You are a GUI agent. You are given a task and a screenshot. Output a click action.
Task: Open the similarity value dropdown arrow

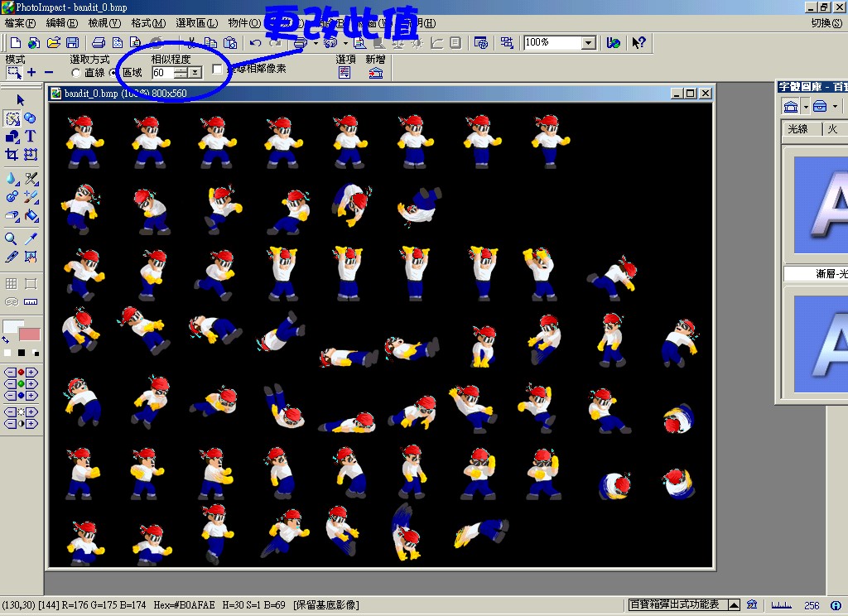click(195, 73)
